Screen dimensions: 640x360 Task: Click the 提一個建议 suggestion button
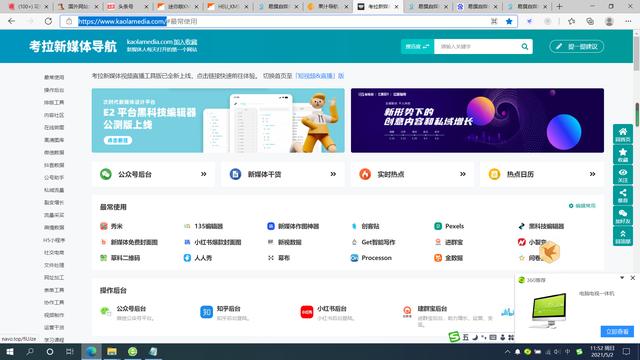click(x=577, y=47)
